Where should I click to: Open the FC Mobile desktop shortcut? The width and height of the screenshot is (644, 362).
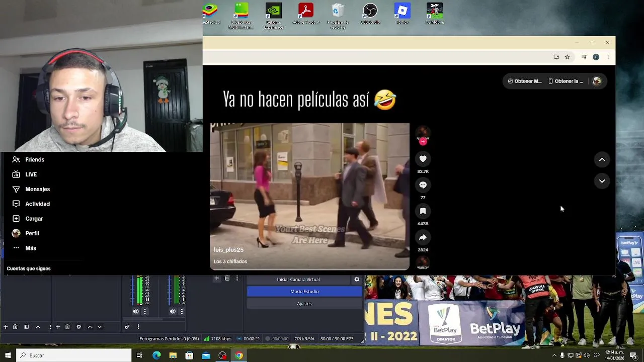click(x=435, y=14)
